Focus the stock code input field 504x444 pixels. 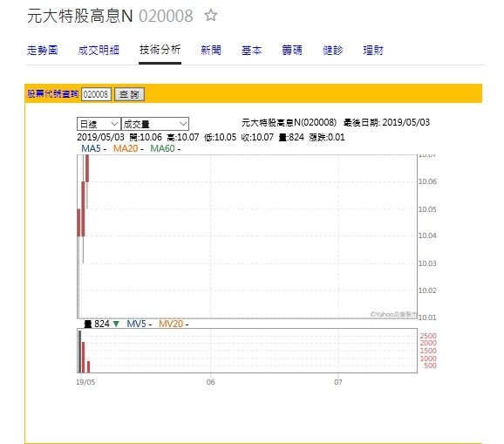[96, 94]
